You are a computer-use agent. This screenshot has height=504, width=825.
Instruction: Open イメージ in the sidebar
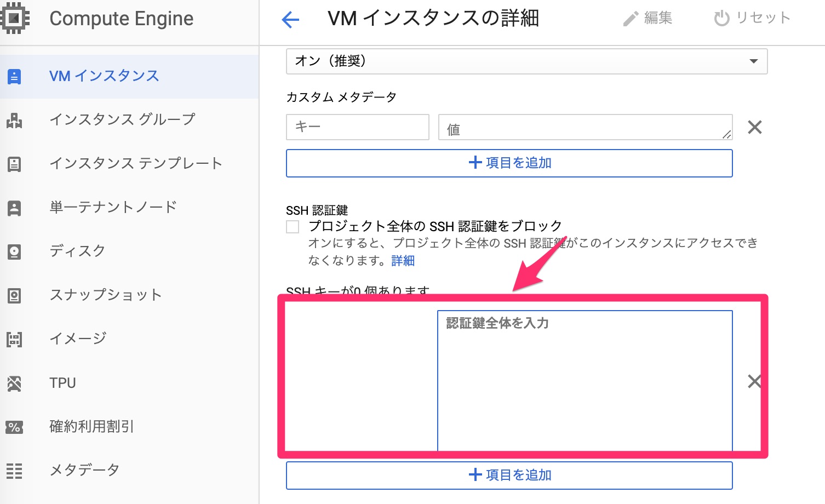coord(129,339)
